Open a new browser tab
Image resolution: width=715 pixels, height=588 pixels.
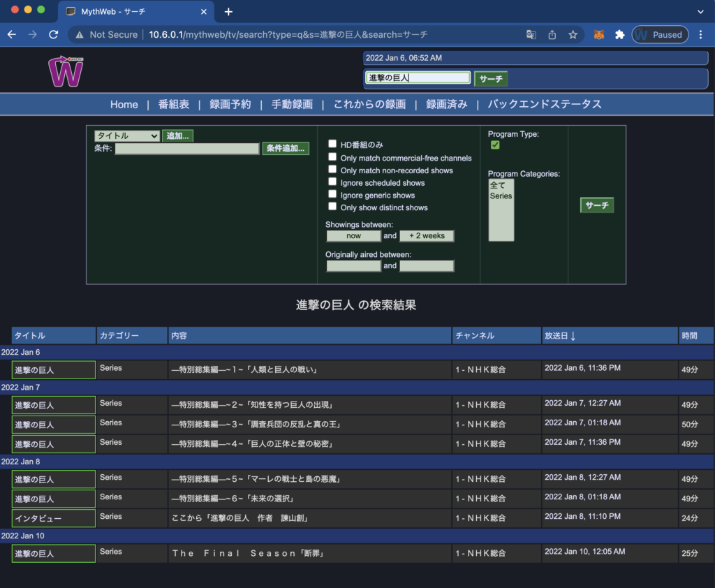(228, 12)
